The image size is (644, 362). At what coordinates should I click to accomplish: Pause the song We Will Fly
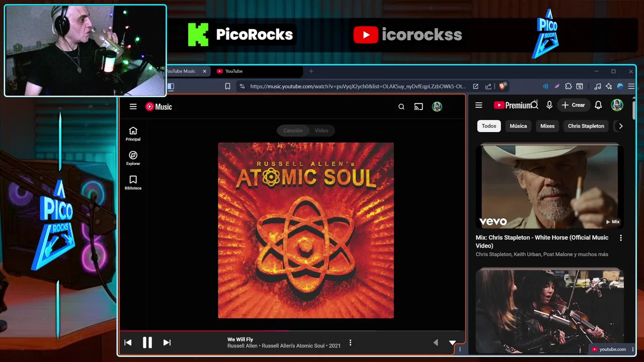147,342
